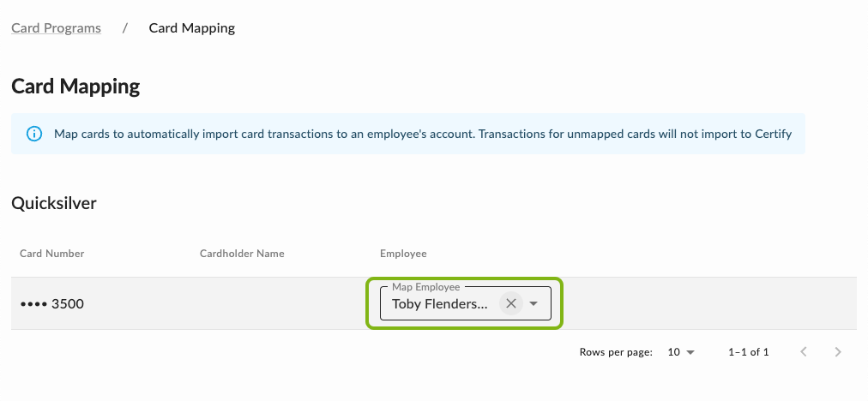Click the Card Mapping page title

click(x=75, y=87)
